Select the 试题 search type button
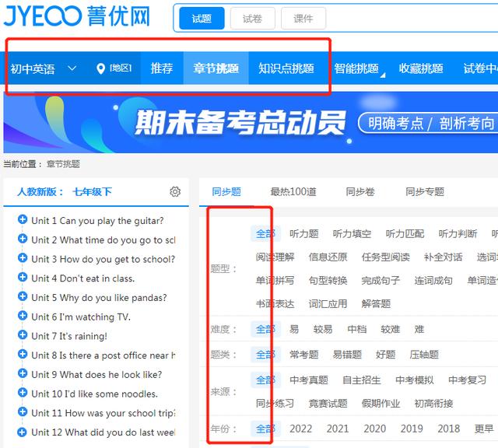This screenshot has width=498, height=448. (x=202, y=19)
